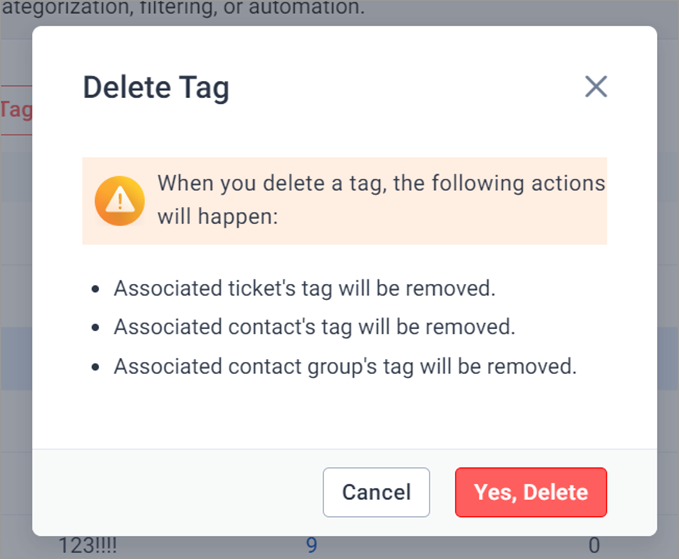Open the blue 9 count link
Screen dimensions: 679x559
click(x=312, y=546)
